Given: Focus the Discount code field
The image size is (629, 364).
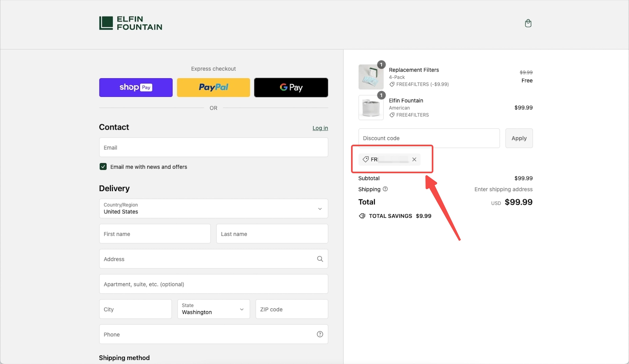Looking at the screenshot, I should [429, 138].
